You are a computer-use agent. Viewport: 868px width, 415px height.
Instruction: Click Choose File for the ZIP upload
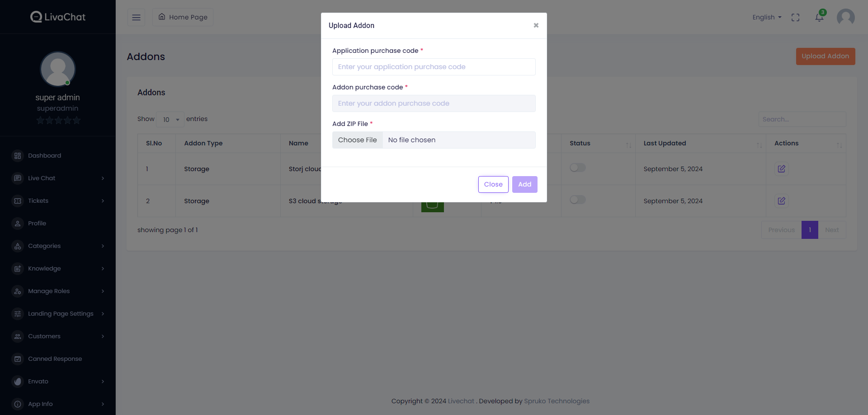click(x=357, y=140)
